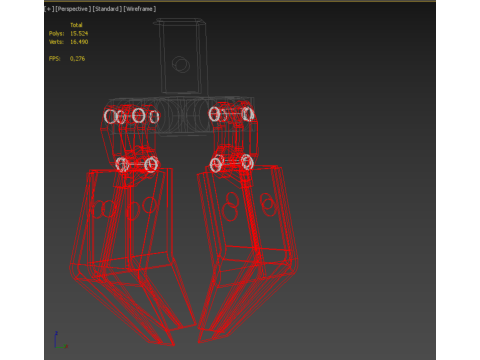Click the Polys value 15,524
Image resolution: width=480 pixels, height=360 pixels.
[79, 33]
